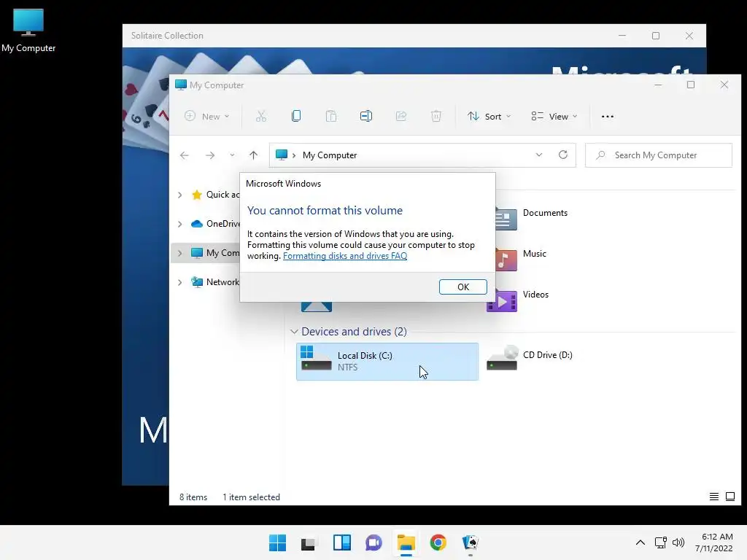
Task: Open Chat app in taskbar
Action: [374, 542]
